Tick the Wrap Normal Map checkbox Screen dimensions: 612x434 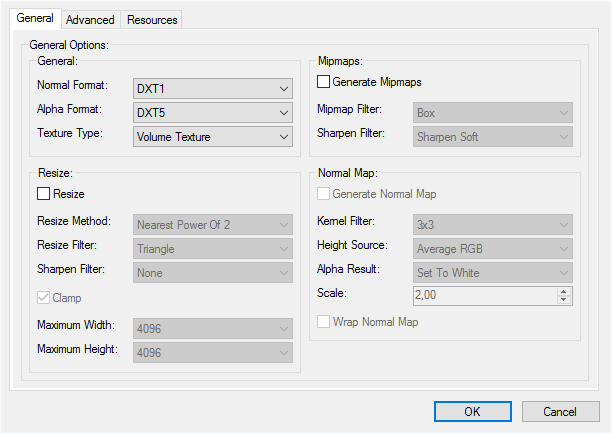tap(324, 322)
